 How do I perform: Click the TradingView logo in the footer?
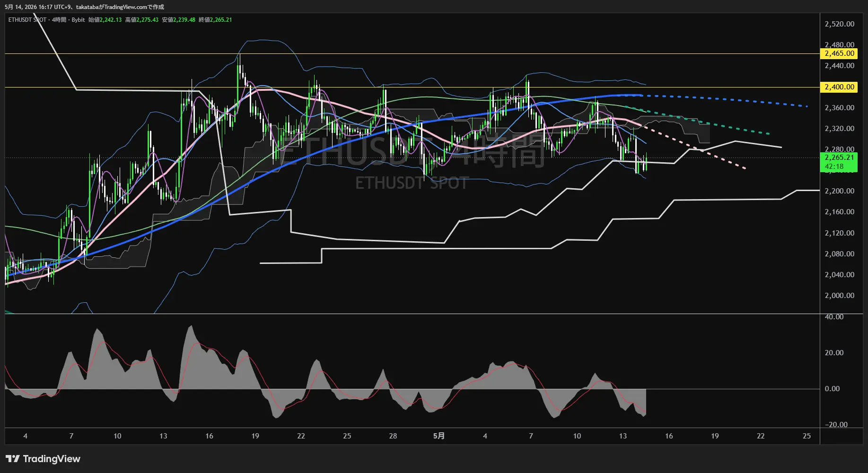coord(43,459)
